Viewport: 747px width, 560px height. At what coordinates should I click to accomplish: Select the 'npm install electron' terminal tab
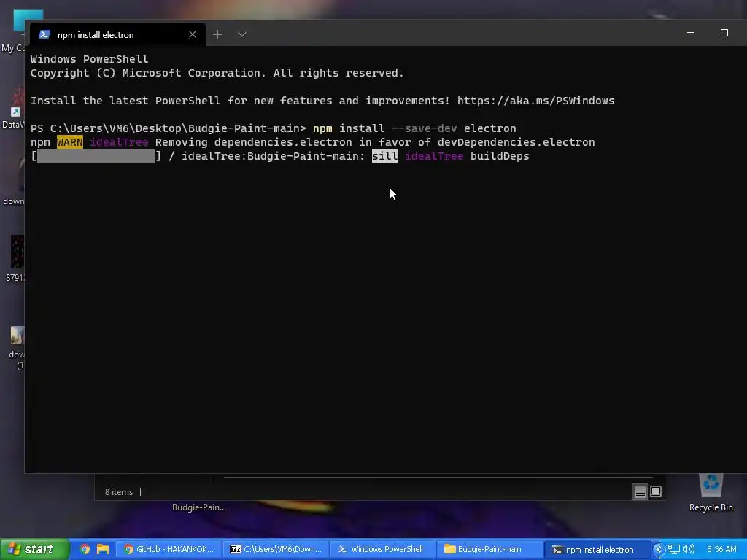point(117,34)
